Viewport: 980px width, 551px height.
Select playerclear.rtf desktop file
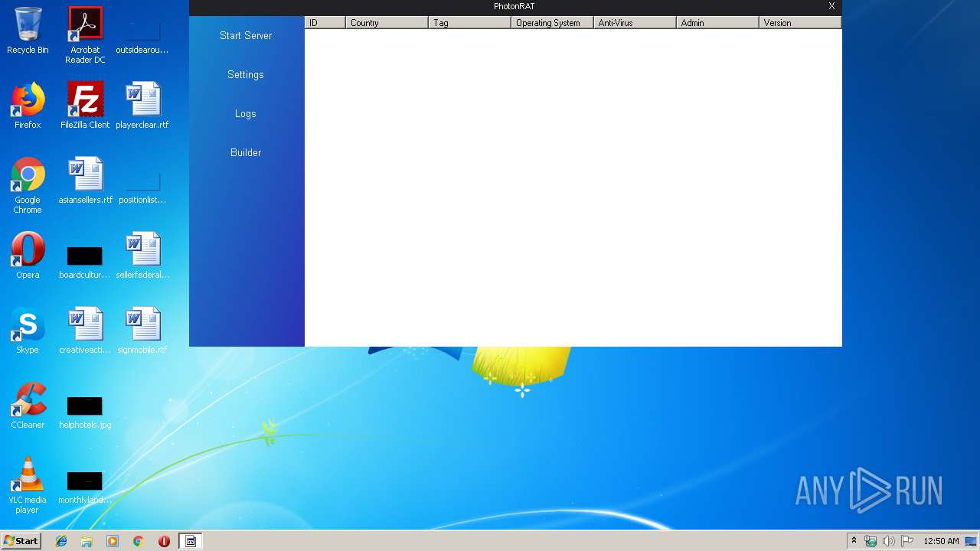[x=142, y=106]
